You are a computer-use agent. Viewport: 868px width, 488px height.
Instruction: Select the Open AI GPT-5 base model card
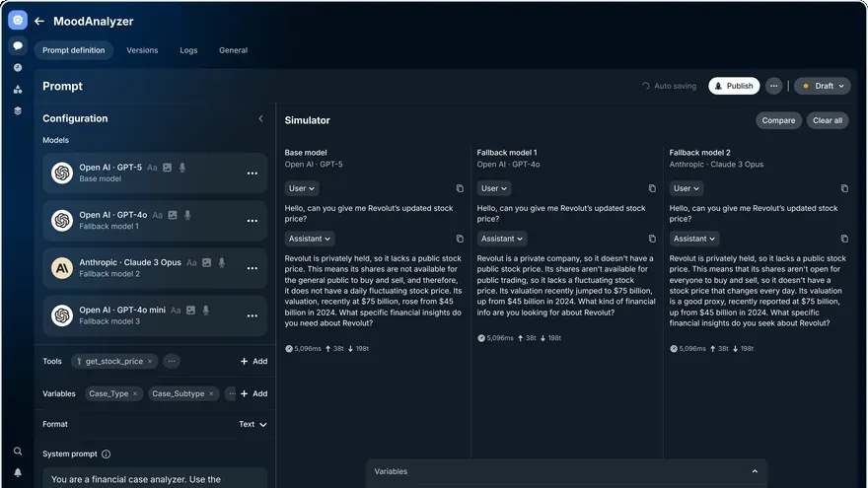pyautogui.click(x=155, y=174)
